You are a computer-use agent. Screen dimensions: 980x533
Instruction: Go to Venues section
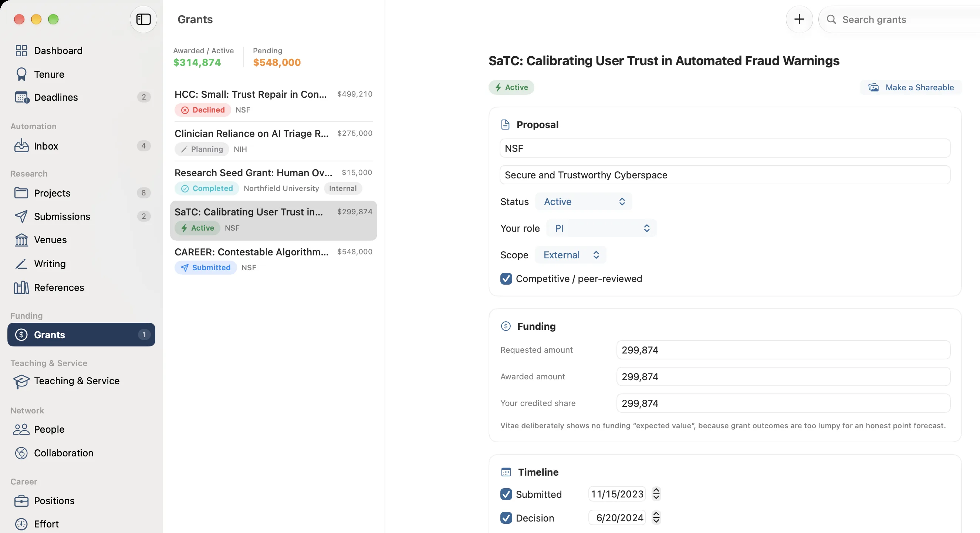[81, 240]
